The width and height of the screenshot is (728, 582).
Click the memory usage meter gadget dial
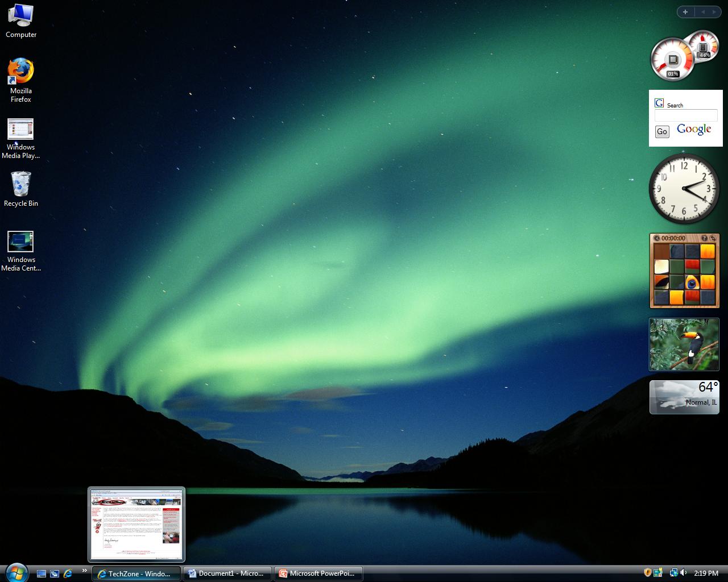(x=705, y=45)
